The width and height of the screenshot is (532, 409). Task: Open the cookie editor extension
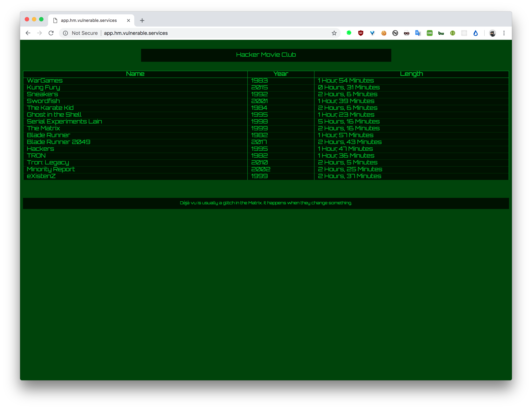384,33
